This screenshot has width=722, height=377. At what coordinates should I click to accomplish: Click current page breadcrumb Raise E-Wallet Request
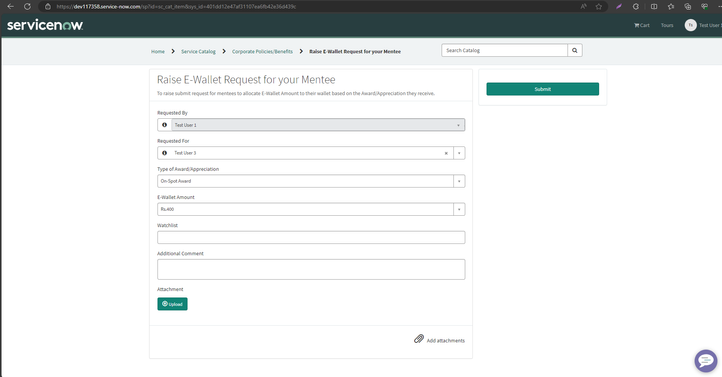(x=355, y=52)
